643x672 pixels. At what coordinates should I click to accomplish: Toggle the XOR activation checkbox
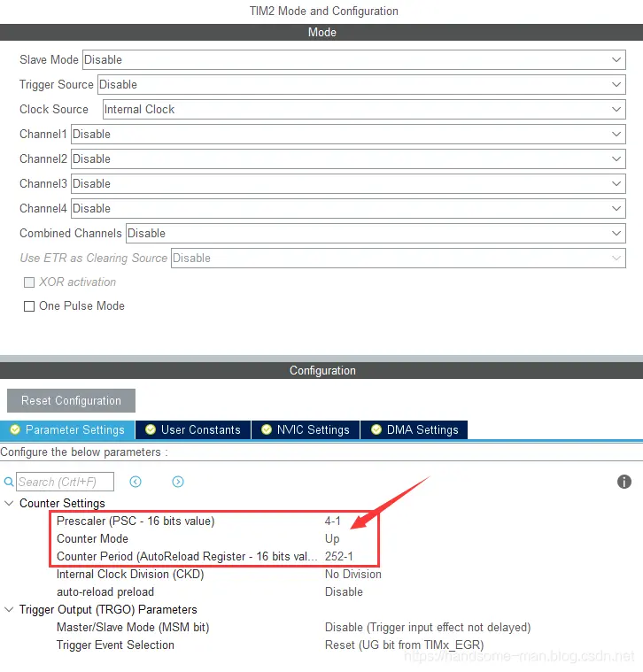coord(29,282)
